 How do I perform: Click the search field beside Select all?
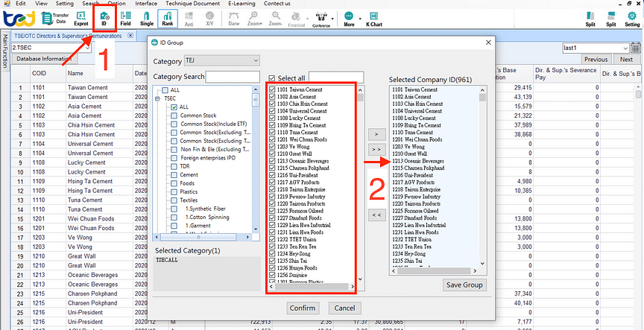tap(336, 77)
